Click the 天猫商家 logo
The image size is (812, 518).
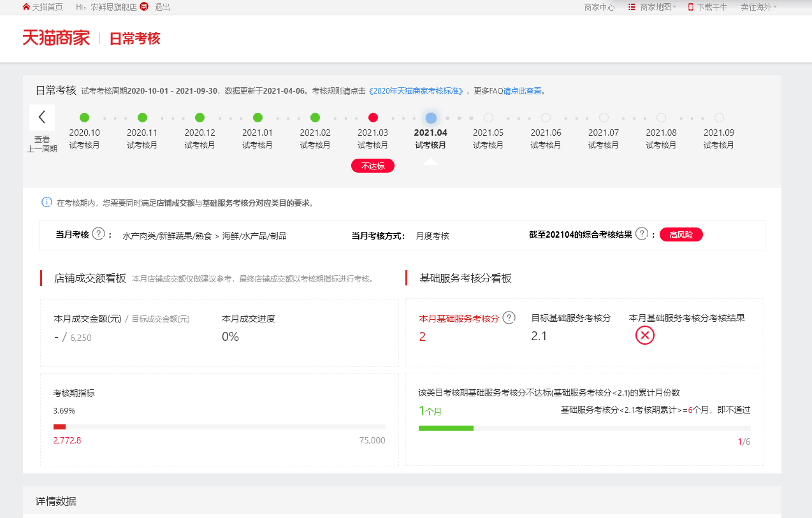[x=56, y=38]
